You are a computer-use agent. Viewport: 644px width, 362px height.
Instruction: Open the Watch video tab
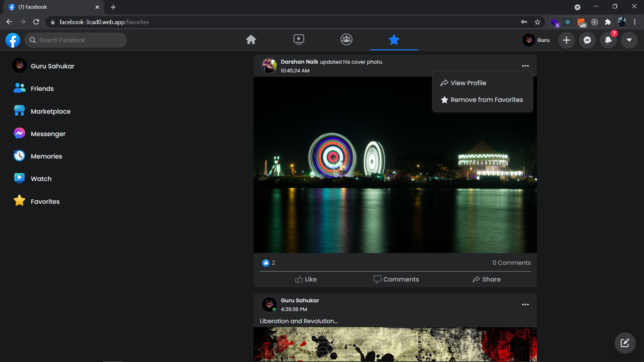tap(299, 40)
